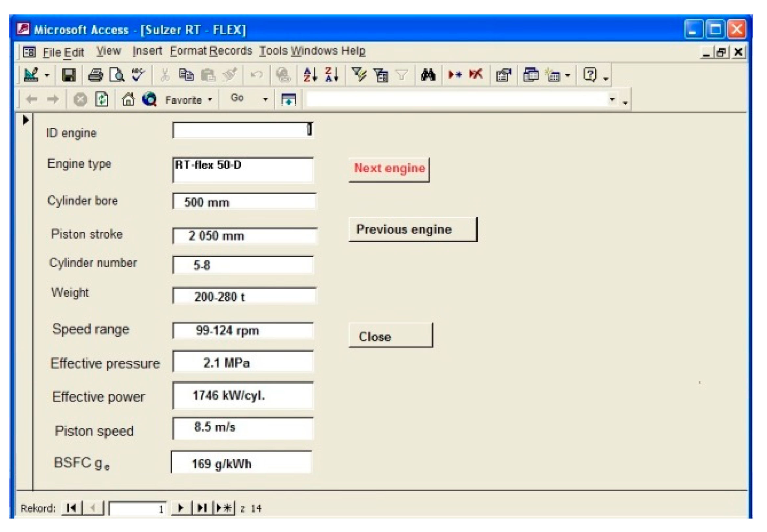The image size is (767, 532).
Task: Apply Filter by Selection
Action: (359, 75)
